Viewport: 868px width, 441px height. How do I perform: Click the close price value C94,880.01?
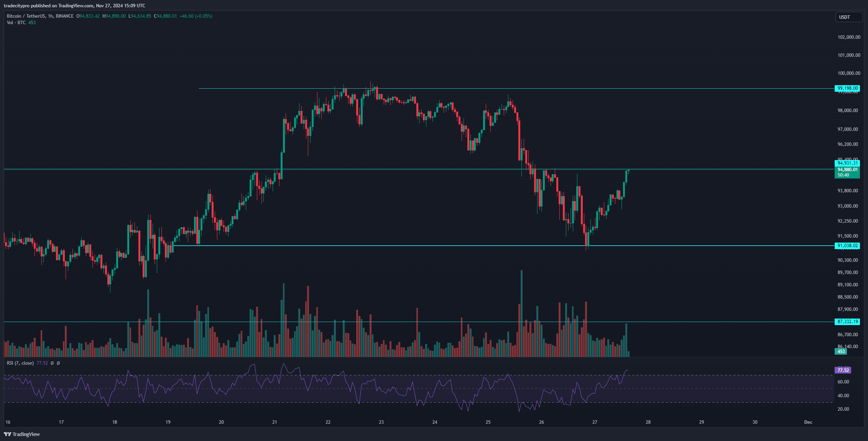click(x=166, y=16)
